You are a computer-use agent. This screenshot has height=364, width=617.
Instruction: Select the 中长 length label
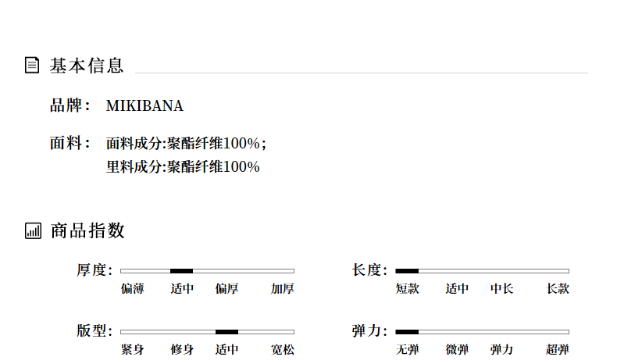click(501, 289)
